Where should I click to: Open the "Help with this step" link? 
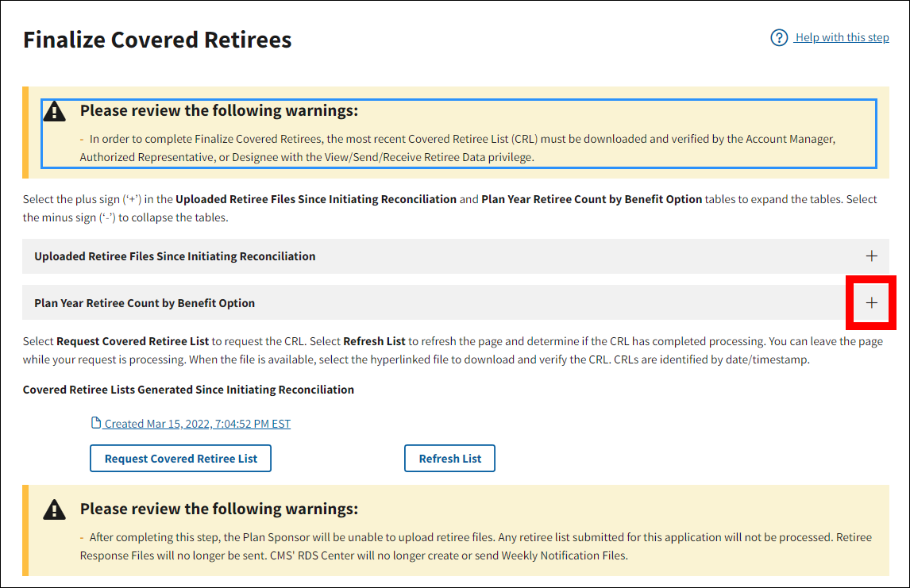[842, 37]
